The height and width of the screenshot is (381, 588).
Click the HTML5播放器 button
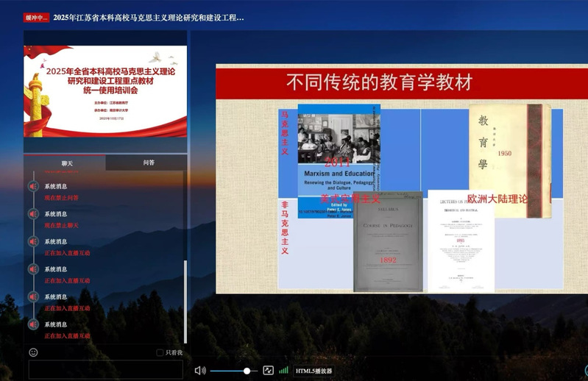[x=314, y=371]
